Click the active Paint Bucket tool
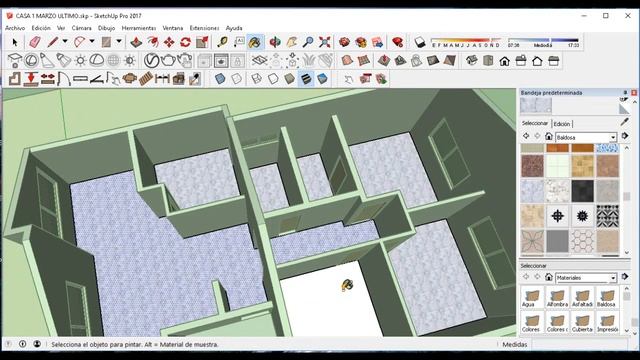 pyautogui.click(x=255, y=42)
